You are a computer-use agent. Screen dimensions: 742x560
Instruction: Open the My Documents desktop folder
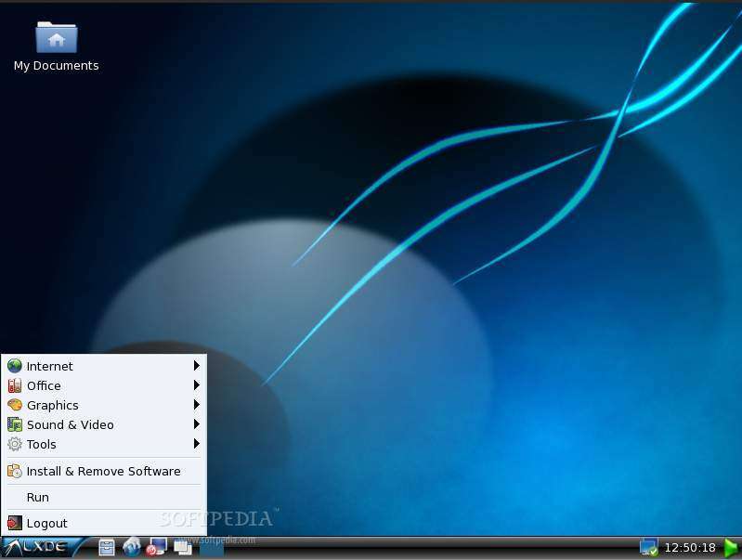point(57,46)
